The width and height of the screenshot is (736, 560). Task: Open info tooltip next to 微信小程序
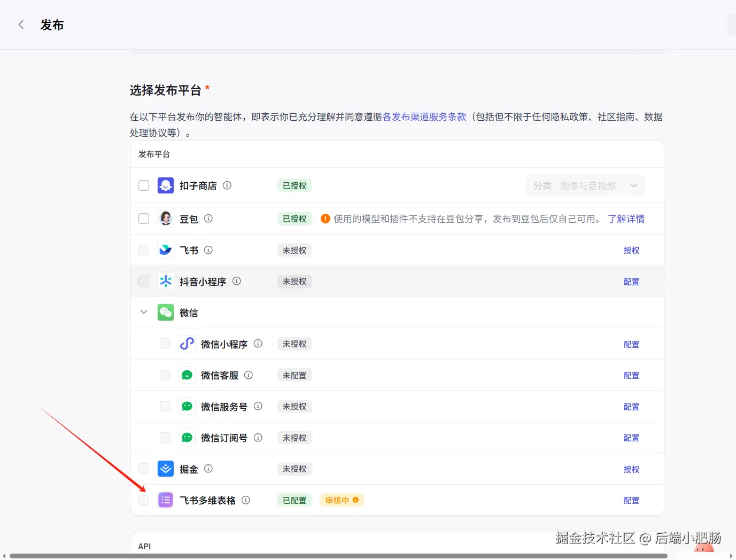click(258, 344)
